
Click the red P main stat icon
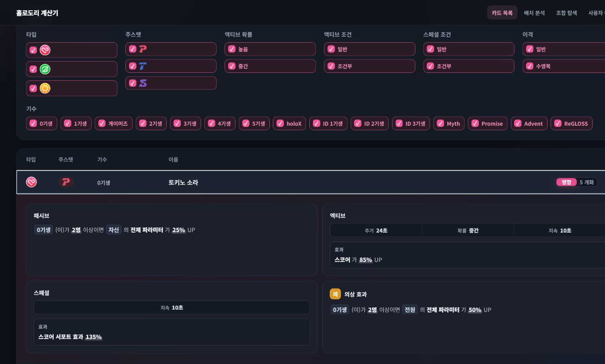[x=143, y=49]
